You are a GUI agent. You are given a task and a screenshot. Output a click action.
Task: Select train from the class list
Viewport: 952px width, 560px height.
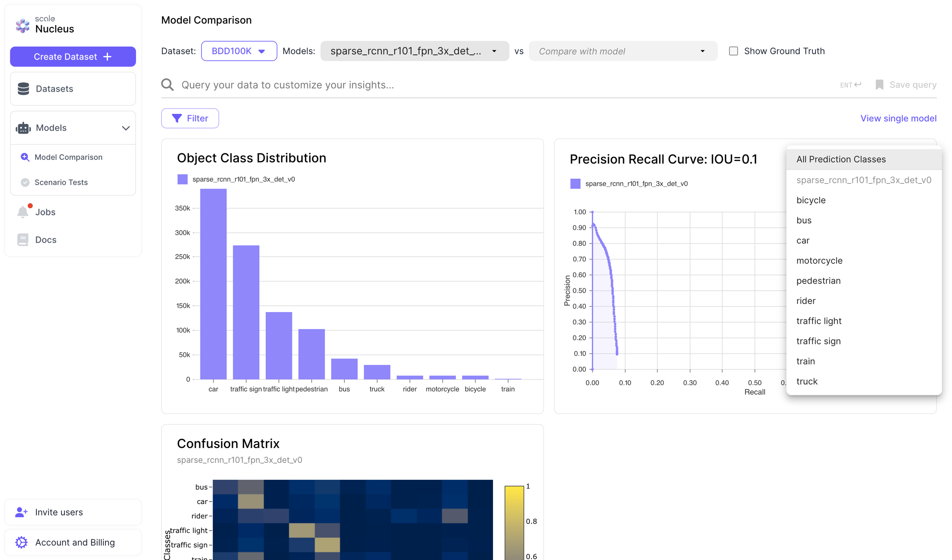click(864, 361)
